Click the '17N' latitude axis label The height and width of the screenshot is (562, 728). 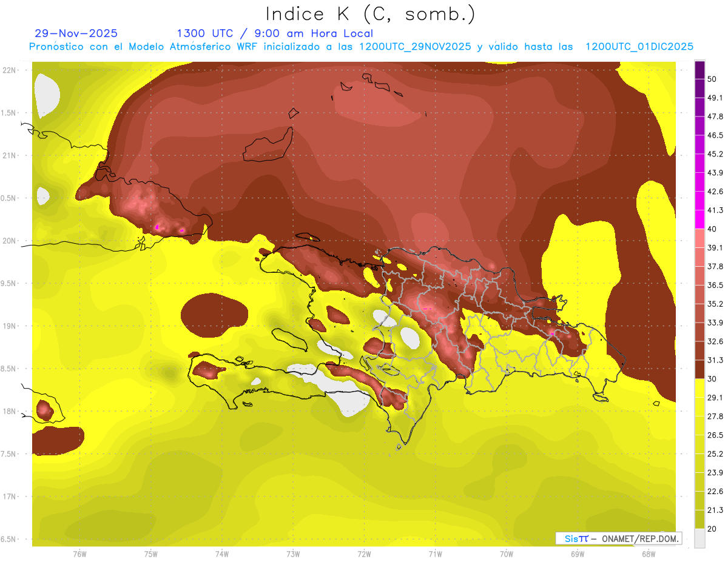click(x=10, y=497)
